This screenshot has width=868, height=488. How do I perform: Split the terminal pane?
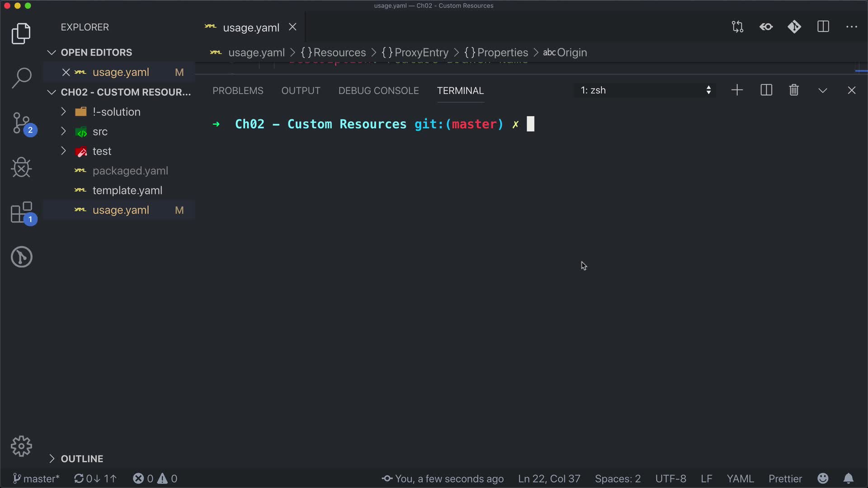click(x=766, y=90)
